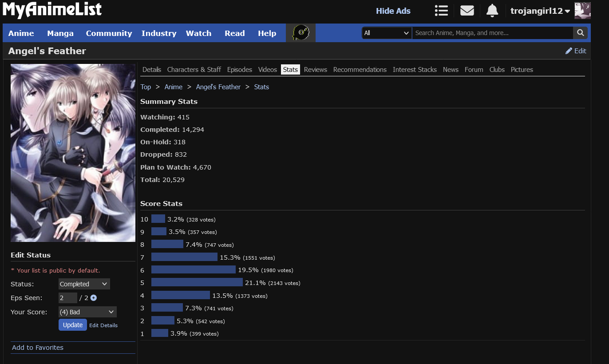The image size is (609, 364).
Task: Click the score 7 bar at 15.3%
Action: [x=184, y=257]
